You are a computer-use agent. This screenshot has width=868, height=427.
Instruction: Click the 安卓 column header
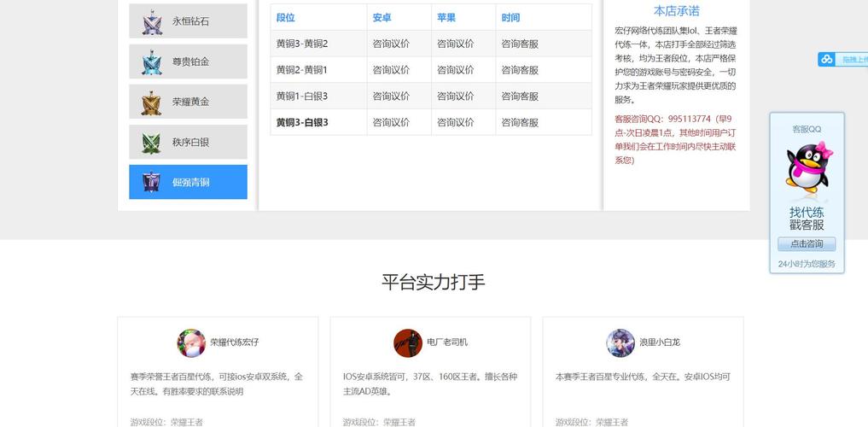(x=382, y=18)
